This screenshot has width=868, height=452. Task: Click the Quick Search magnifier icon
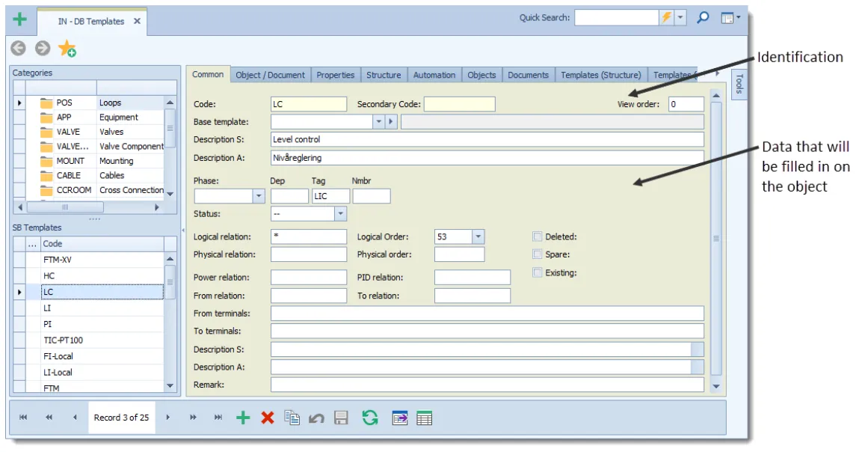pyautogui.click(x=703, y=18)
